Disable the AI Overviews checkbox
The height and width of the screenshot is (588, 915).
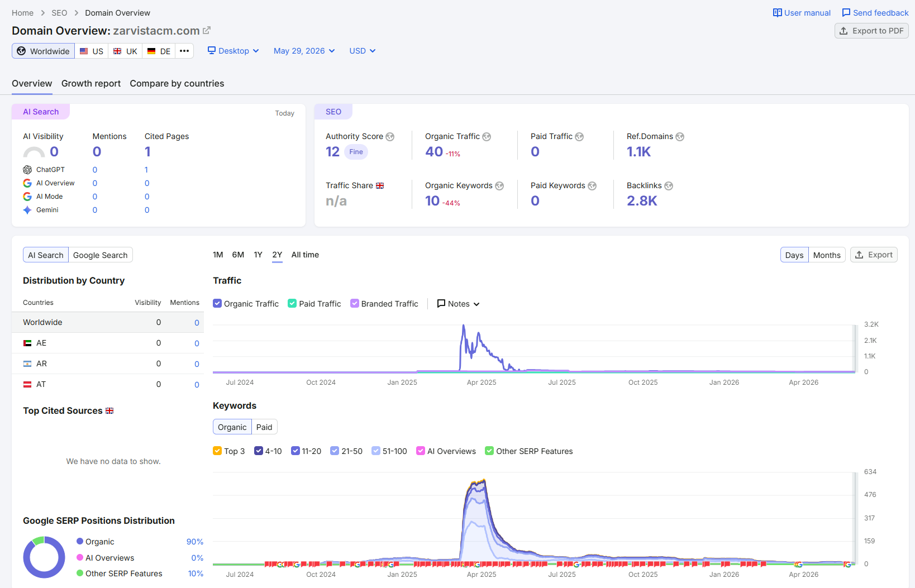click(x=421, y=451)
